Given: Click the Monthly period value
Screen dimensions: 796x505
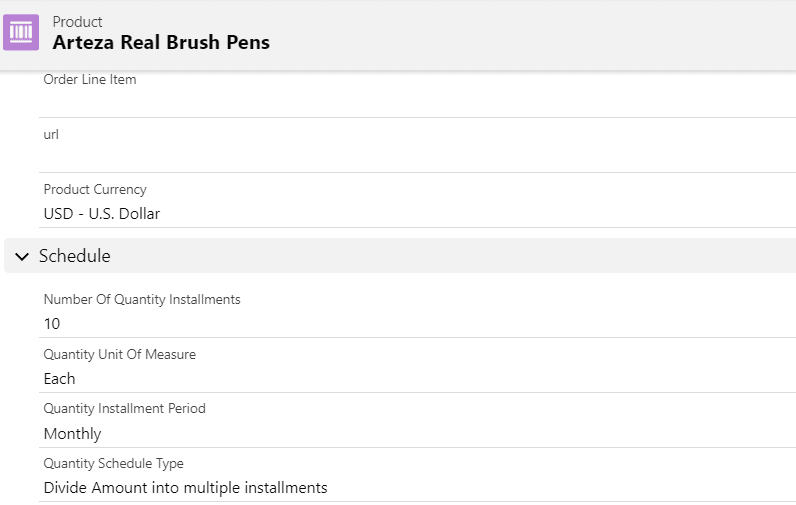Looking at the screenshot, I should [73, 433].
